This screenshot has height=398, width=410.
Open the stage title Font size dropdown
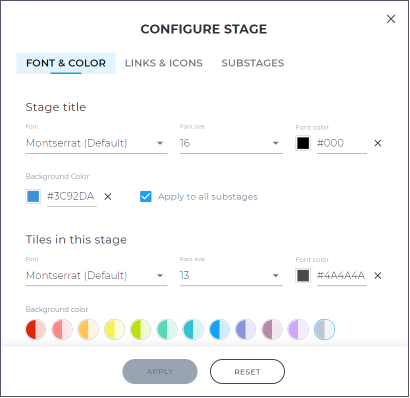pyautogui.click(x=231, y=143)
